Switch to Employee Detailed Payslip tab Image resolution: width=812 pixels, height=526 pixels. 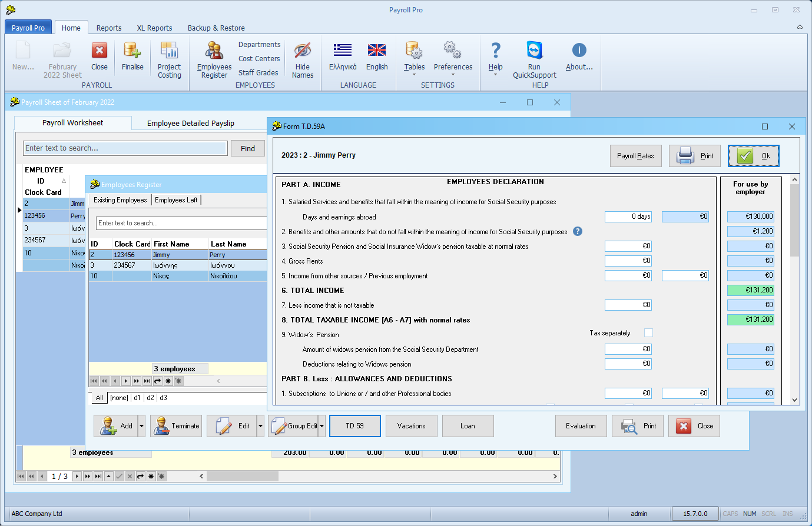[x=190, y=123]
